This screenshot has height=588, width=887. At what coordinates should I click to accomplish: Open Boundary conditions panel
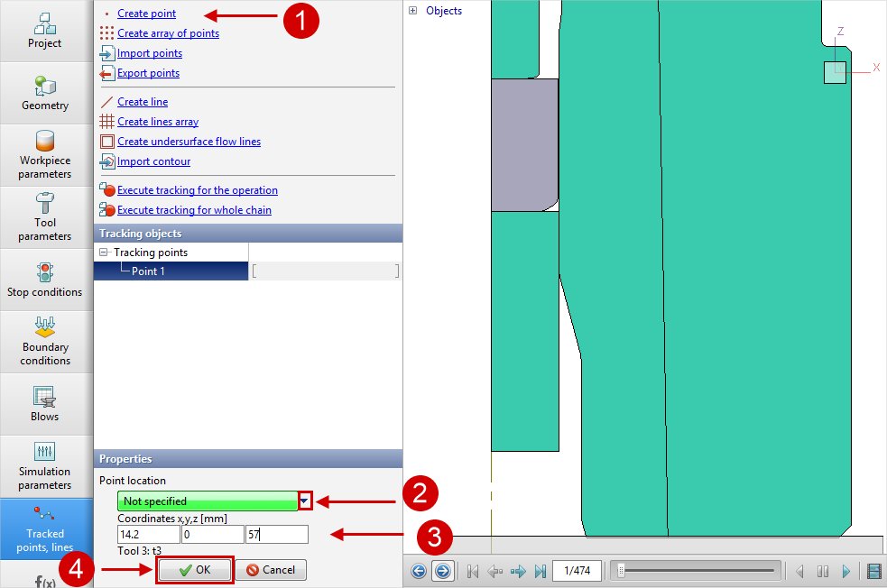click(45, 341)
